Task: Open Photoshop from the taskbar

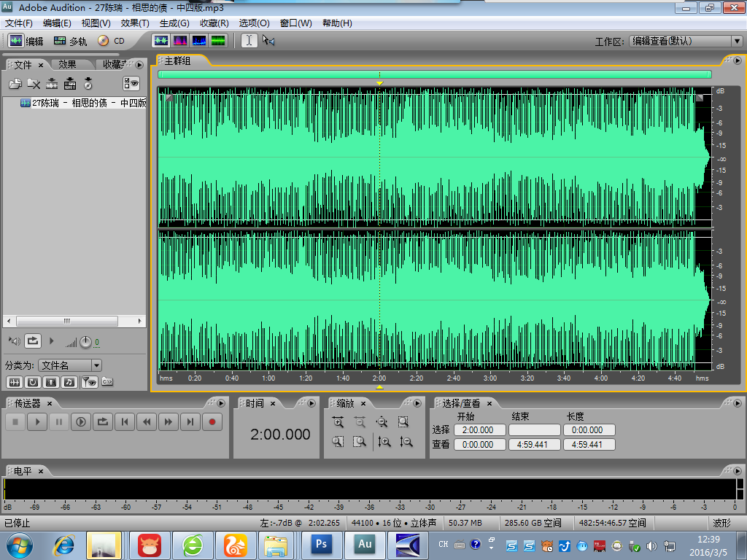Action: tap(322, 544)
